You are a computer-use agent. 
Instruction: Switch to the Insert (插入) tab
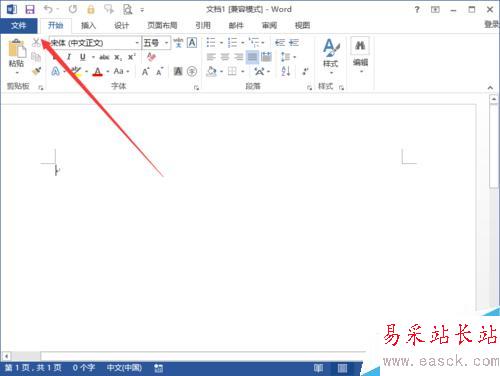click(x=88, y=26)
